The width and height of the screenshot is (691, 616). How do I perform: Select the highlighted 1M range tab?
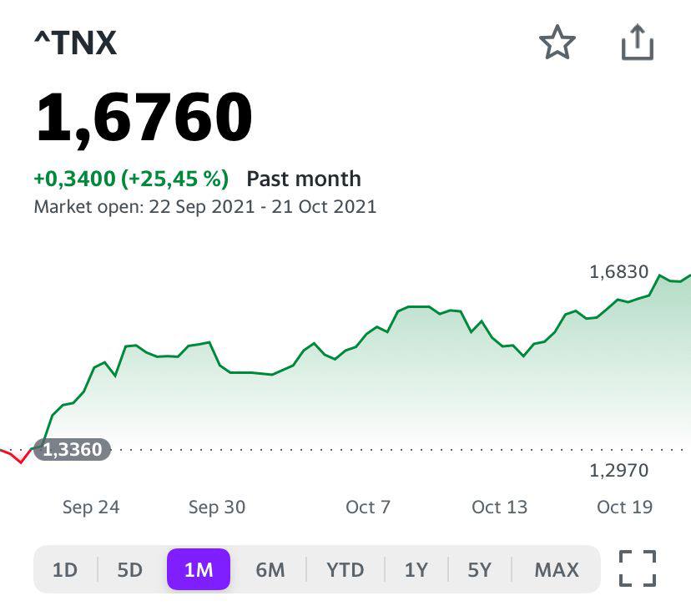[199, 570]
